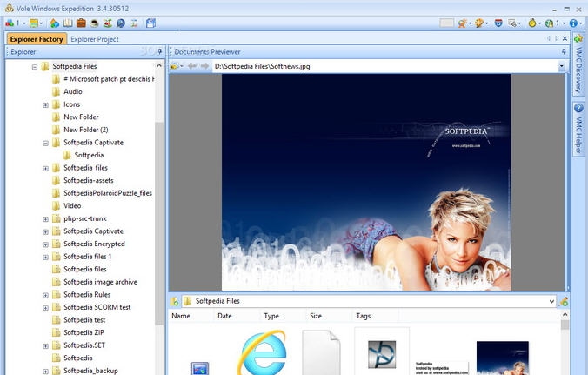
Task: Click the open book toolbar icon
Action: point(68,23)
